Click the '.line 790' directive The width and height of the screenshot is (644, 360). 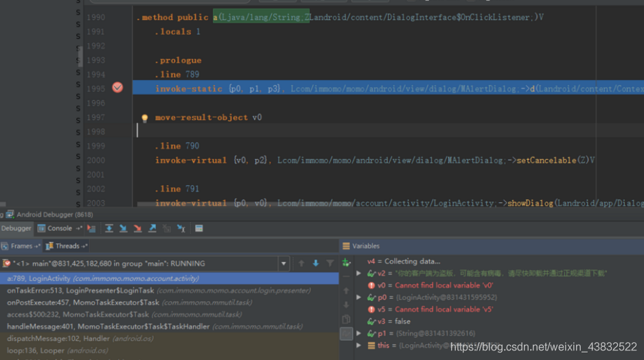point(176,146)
